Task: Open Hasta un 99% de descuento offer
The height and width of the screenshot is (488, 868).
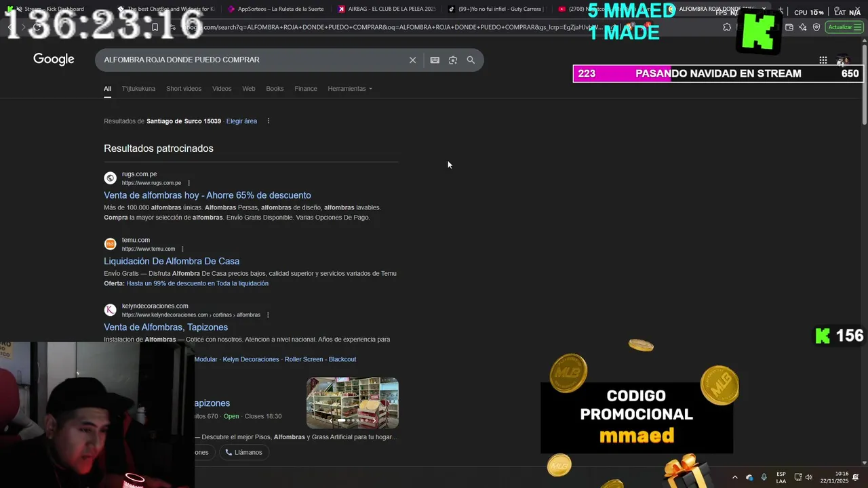Action: (197, 283)
